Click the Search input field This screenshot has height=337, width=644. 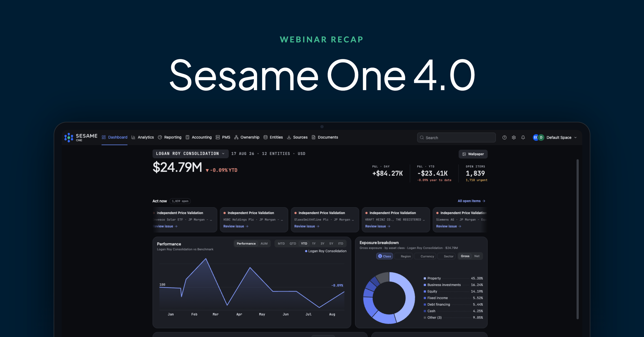coord(456,138)
